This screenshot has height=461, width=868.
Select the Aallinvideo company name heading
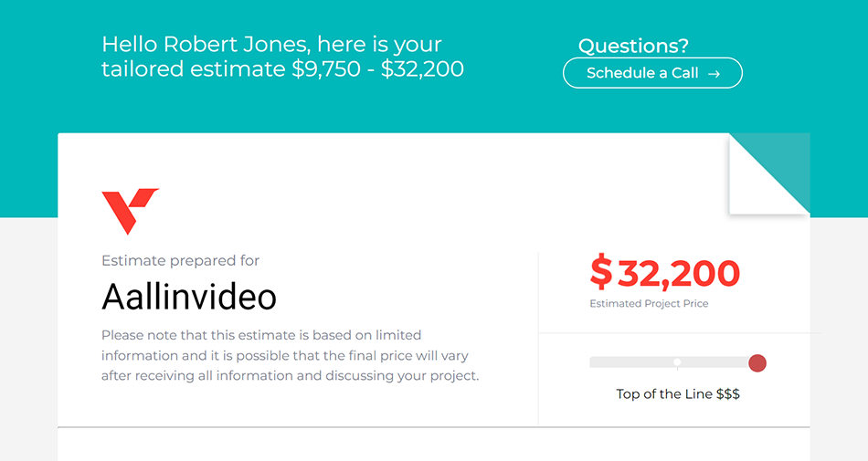click(x=189, y=297)
